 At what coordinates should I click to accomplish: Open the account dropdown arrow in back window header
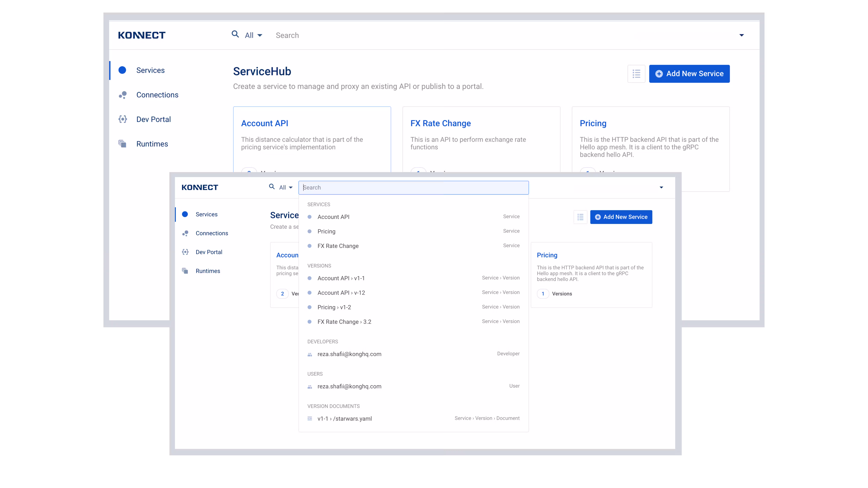point(741,35)
